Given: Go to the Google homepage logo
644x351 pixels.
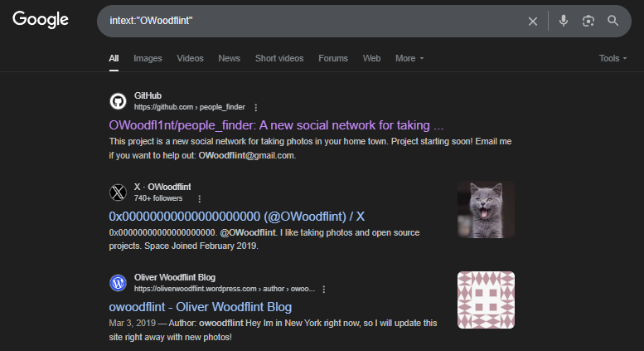Looking at the screenshot, I should (x=41, y=20).
